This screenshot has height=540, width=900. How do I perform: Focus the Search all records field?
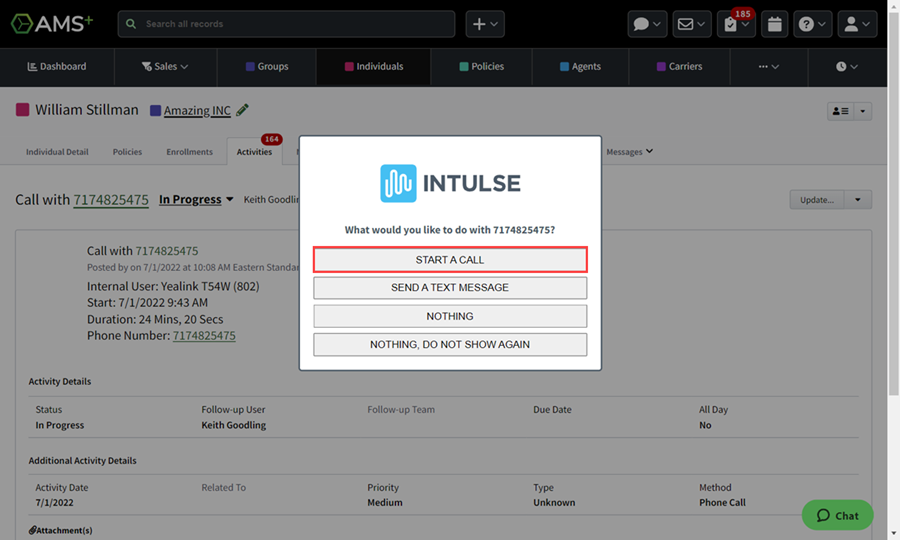coord(286,24)
